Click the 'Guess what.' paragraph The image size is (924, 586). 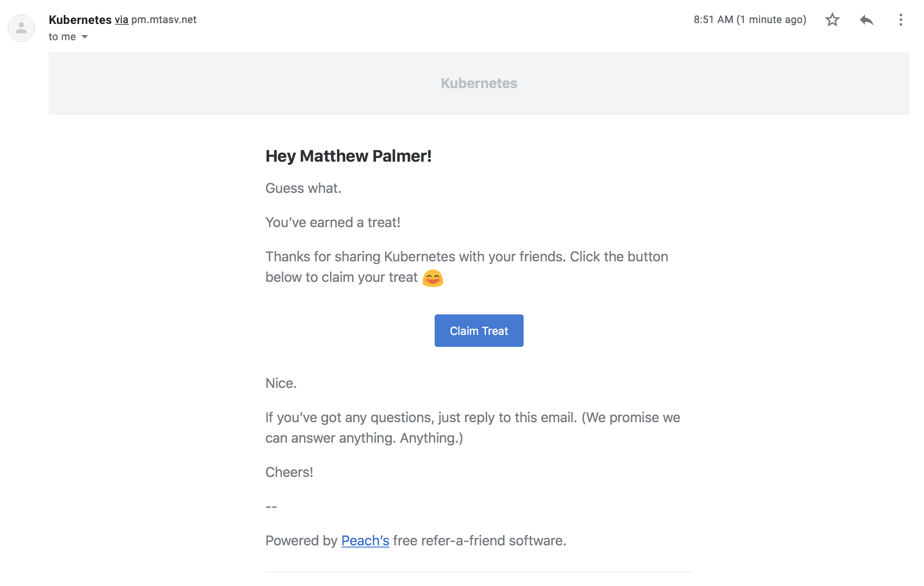tap(303, 188)
